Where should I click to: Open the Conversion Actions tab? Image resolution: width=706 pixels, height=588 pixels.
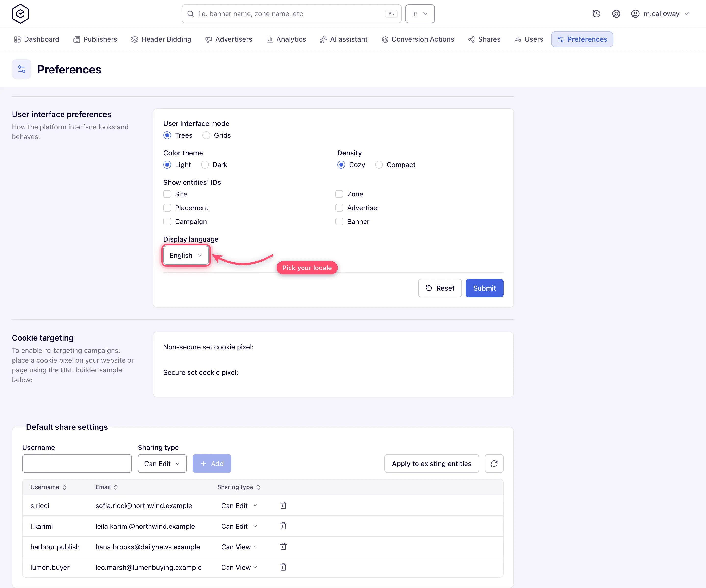(x=418, y=39)
